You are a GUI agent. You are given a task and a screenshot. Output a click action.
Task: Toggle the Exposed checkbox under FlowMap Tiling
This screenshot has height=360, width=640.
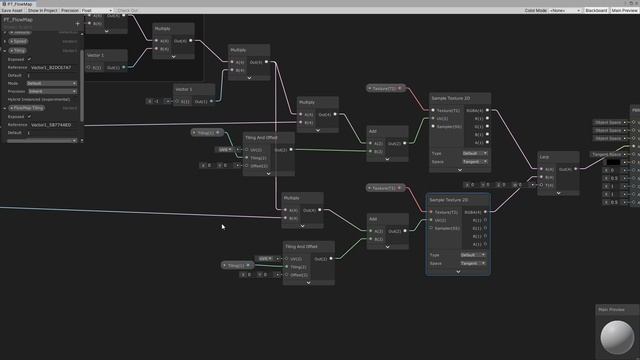29,116
